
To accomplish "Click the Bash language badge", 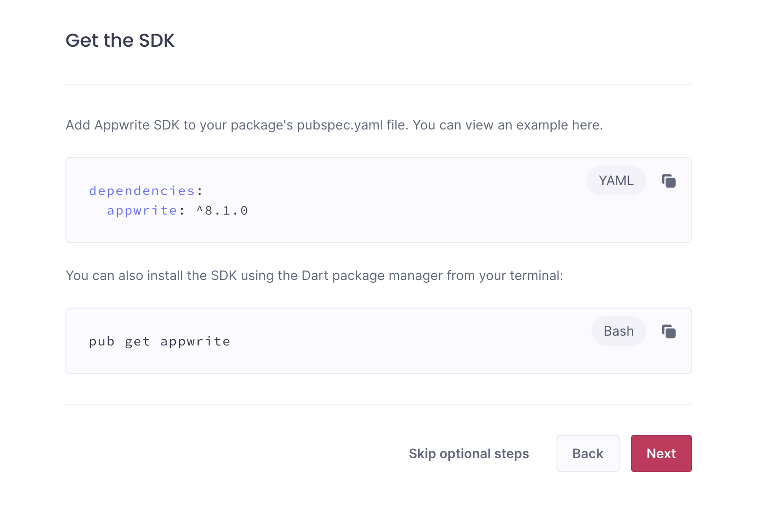I will coord(618,331).
